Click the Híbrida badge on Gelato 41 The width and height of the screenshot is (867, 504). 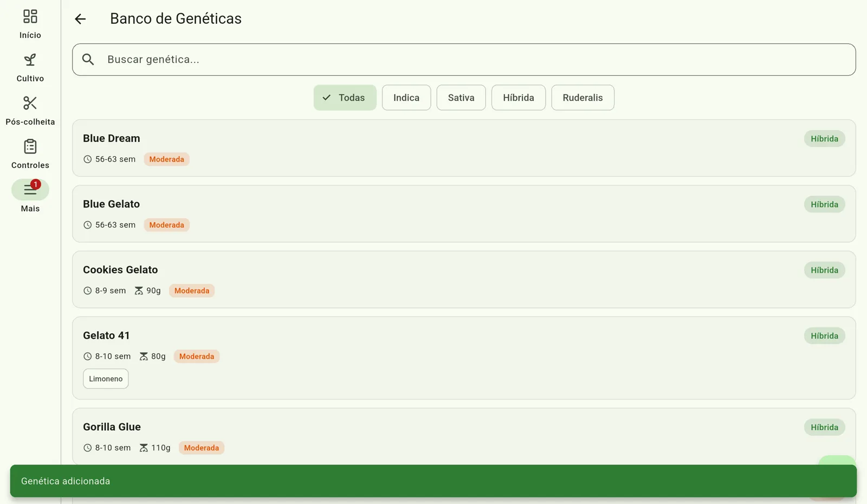click(824, 335)
